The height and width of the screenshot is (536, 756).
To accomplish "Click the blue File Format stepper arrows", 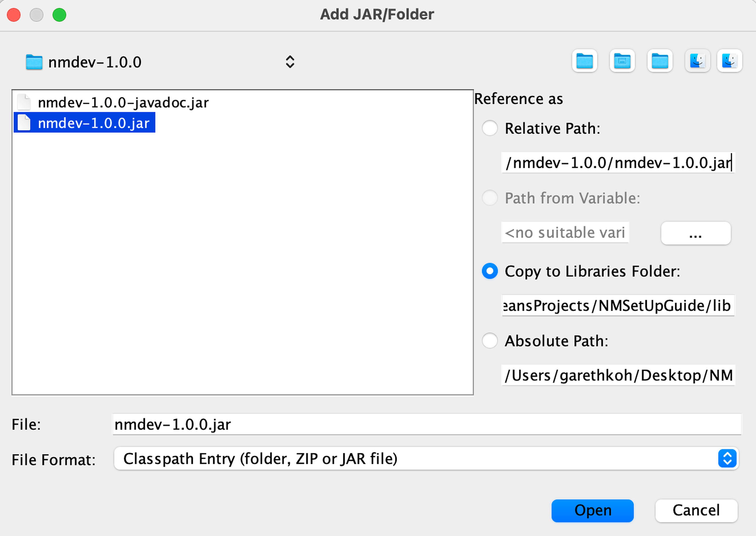I will pyautogui.click(x=727, y=459).
